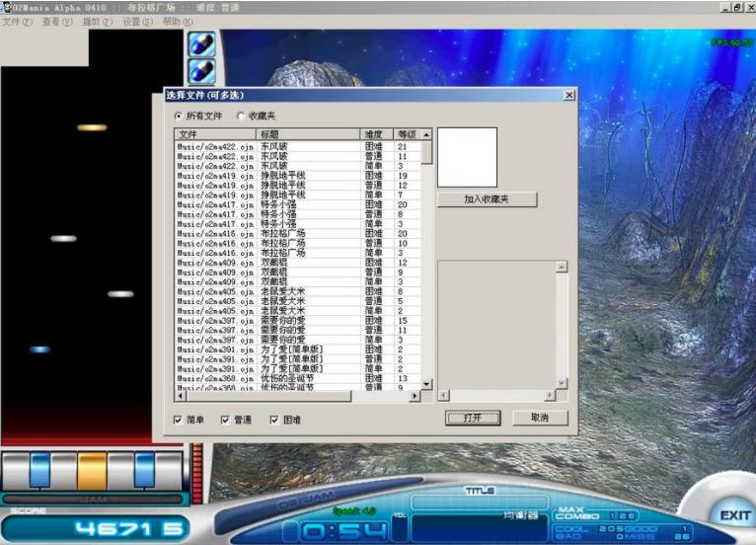The height and width of the screenshot is (545, 756).
Task: Open the 播放(P) menu
Action: [x=97, y=22]
